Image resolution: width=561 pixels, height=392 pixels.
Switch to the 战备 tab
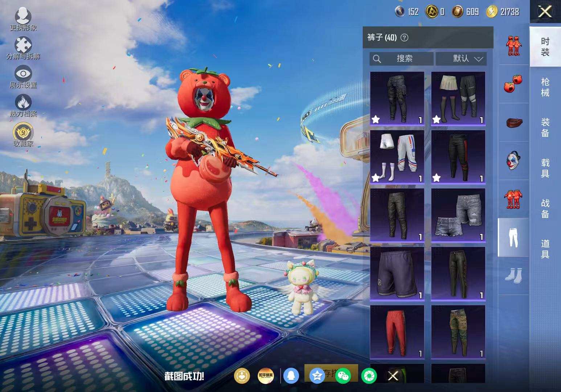(x=545, y=208)
